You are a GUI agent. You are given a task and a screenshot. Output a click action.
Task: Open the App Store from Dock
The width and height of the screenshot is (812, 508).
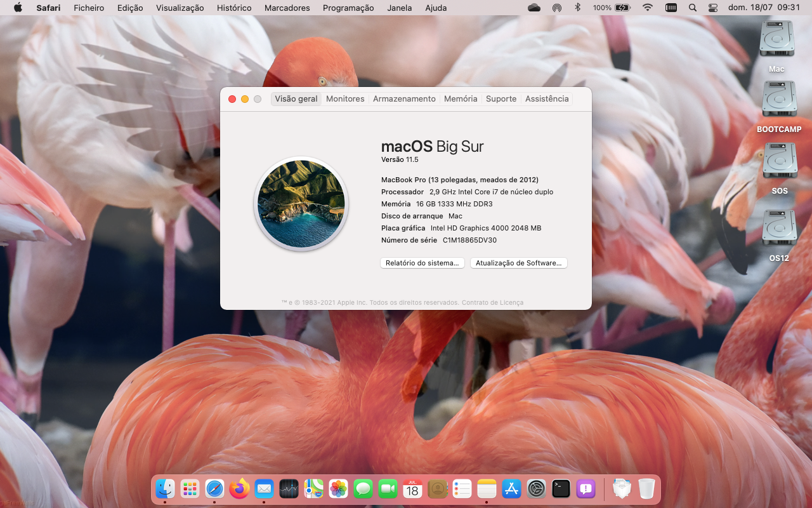pos(512,488)
